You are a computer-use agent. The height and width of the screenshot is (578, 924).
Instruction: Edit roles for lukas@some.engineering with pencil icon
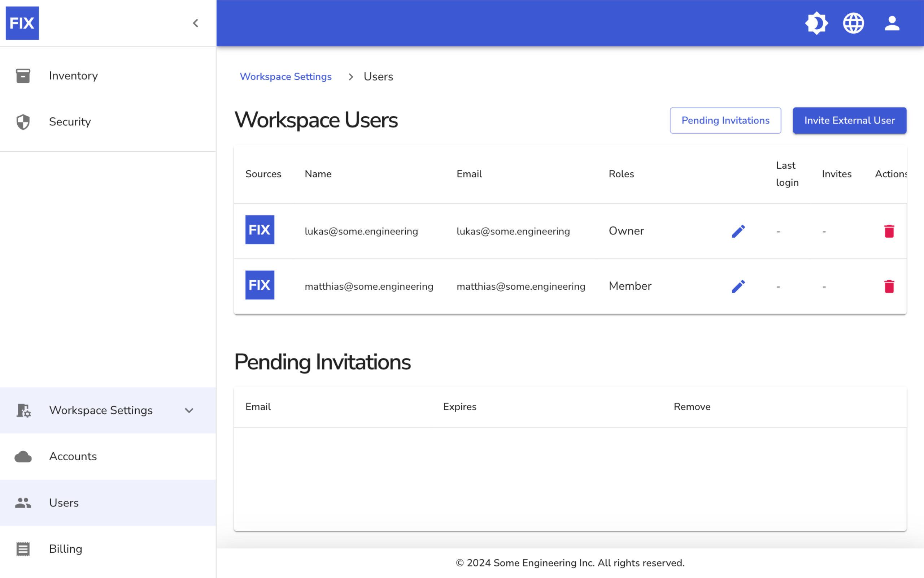pos(738,231)
